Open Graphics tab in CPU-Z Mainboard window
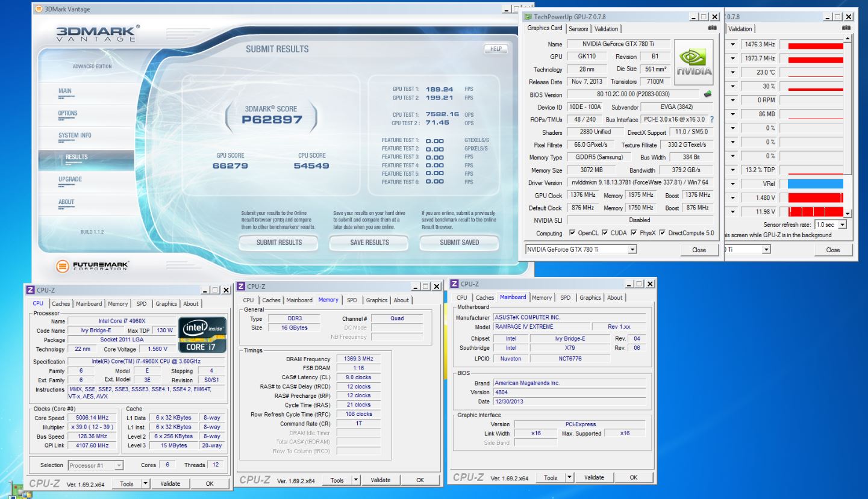This screenshot has width=868, height=499. 590,297
